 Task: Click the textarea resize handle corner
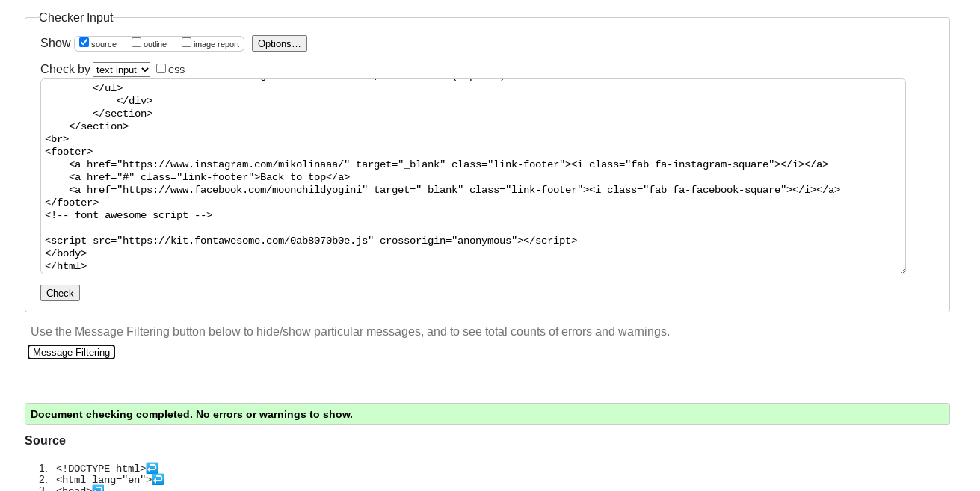(x=902, y=270)
